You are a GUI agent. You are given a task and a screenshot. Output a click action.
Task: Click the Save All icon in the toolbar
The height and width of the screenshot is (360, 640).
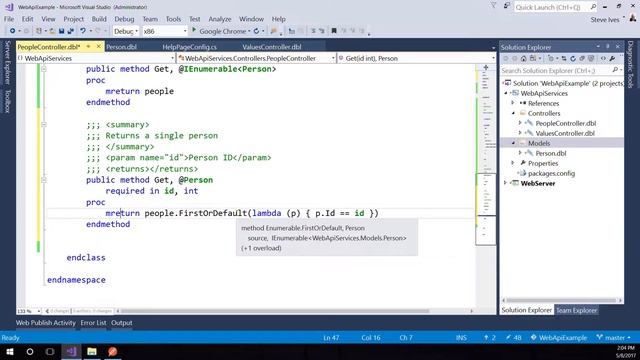point(71,31)
